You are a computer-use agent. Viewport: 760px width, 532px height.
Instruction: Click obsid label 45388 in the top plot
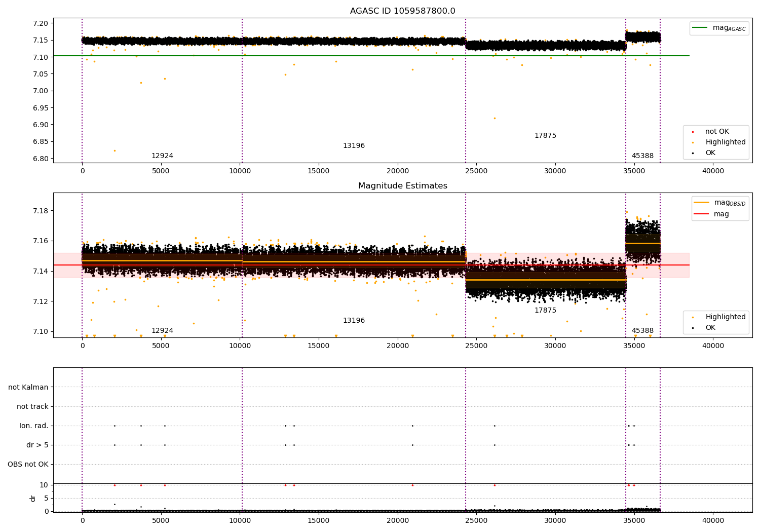click(x=642, y=156)
